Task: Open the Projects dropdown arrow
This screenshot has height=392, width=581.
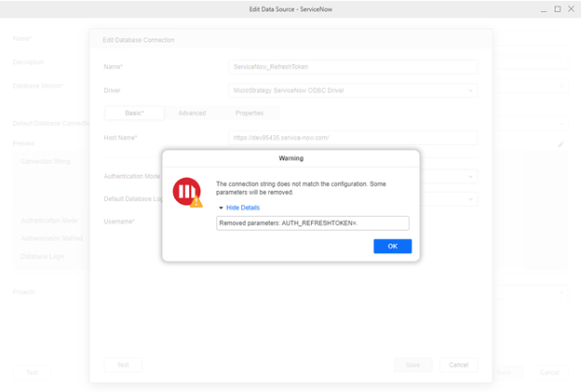Action: (561, 292)
